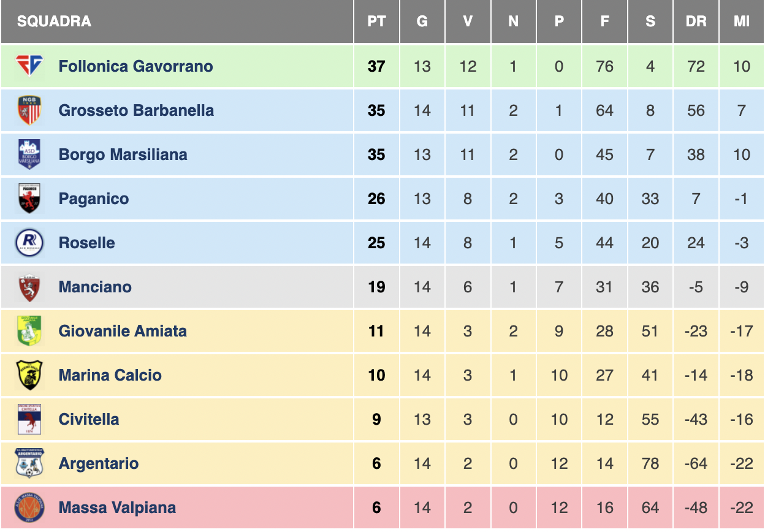Viewport: 765px width, 532px height.
Task: Click the Paganico club crest
Action: 29,199
